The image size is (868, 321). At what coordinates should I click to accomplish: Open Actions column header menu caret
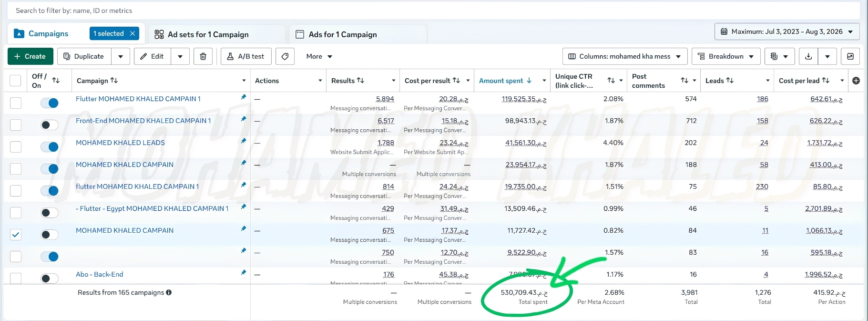point(320,81)
